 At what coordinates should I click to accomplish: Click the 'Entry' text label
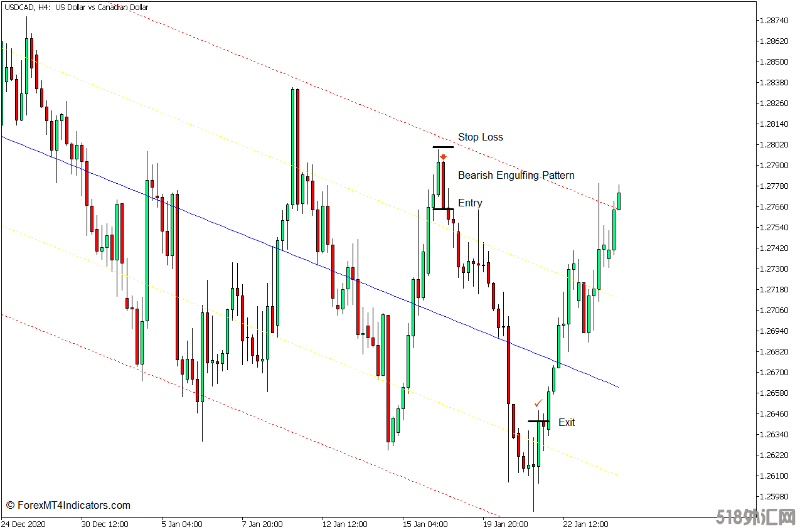(470, 203)
